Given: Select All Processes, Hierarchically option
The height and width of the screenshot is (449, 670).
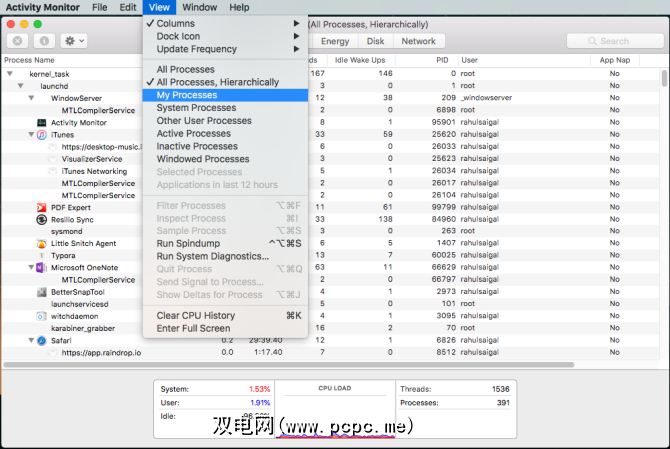Looking at the screenshot, I should point(225,82).
